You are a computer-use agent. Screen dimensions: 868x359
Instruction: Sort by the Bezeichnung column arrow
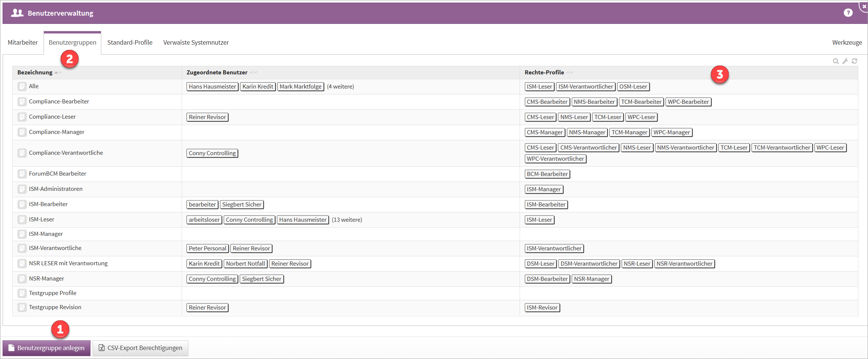coord(58,73)
